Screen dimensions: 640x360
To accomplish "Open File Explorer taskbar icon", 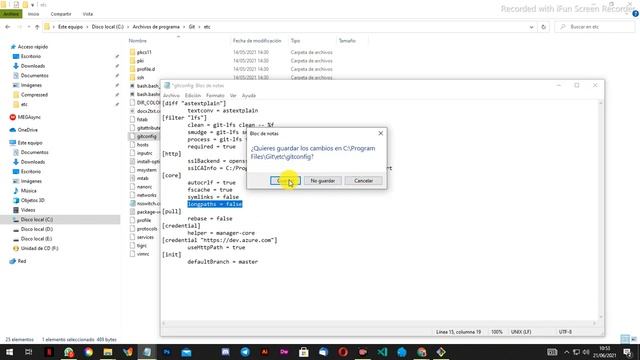I will tap(108, 352).
